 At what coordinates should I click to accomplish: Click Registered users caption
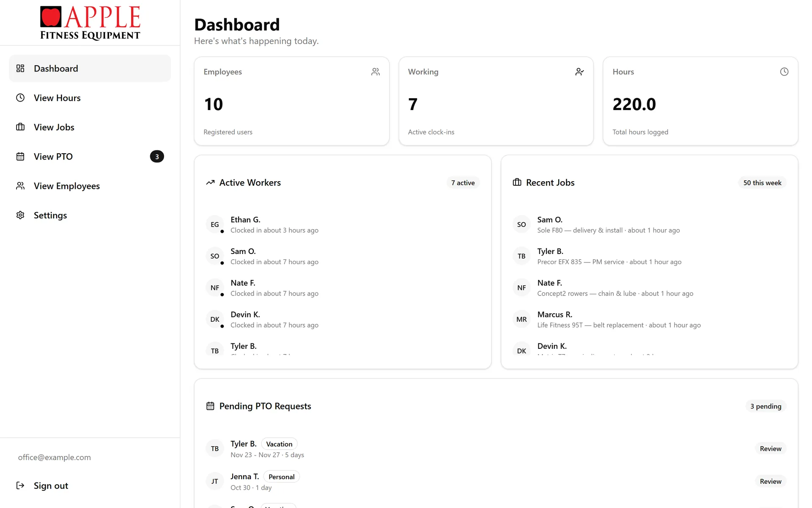coord(228,132)
